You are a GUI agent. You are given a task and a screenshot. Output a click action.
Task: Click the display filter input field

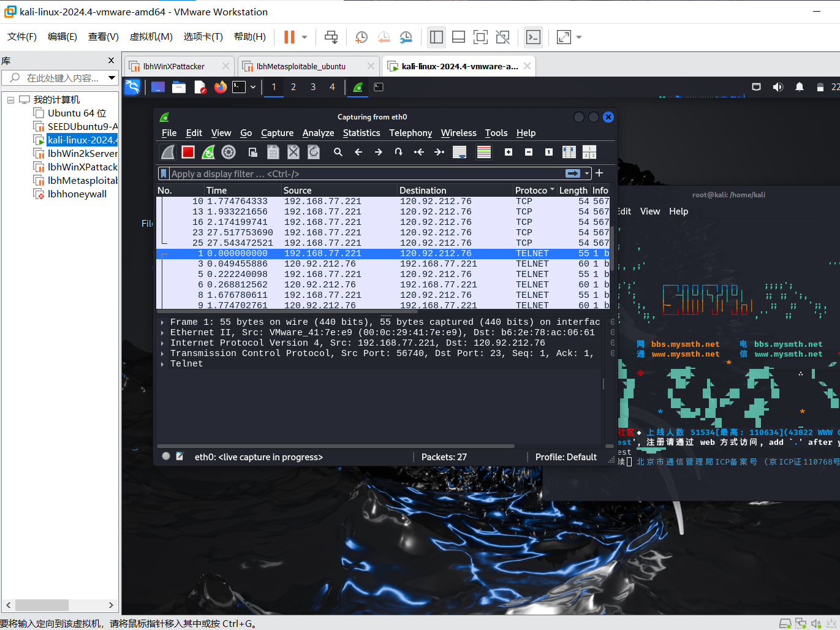point(366,173)
